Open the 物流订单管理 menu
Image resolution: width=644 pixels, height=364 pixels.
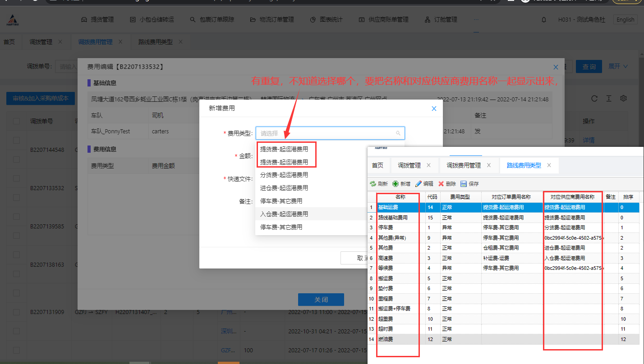[x=272, y=20]
